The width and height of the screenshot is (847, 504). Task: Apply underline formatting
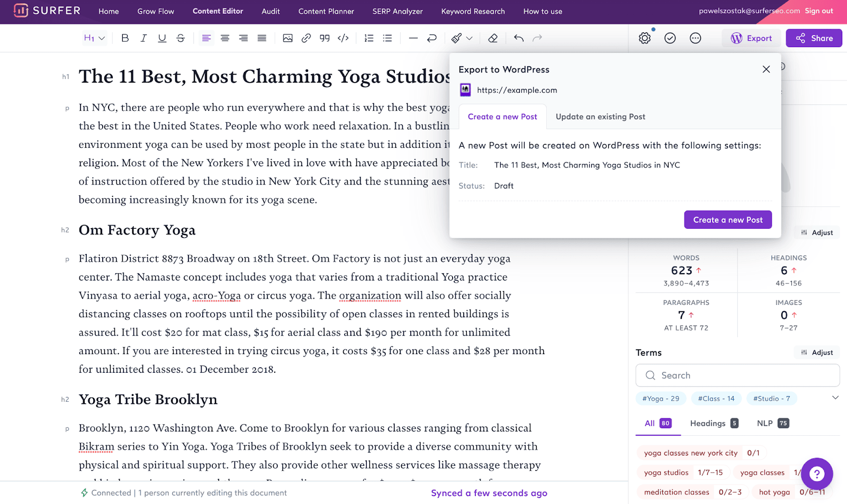(162, 38)
